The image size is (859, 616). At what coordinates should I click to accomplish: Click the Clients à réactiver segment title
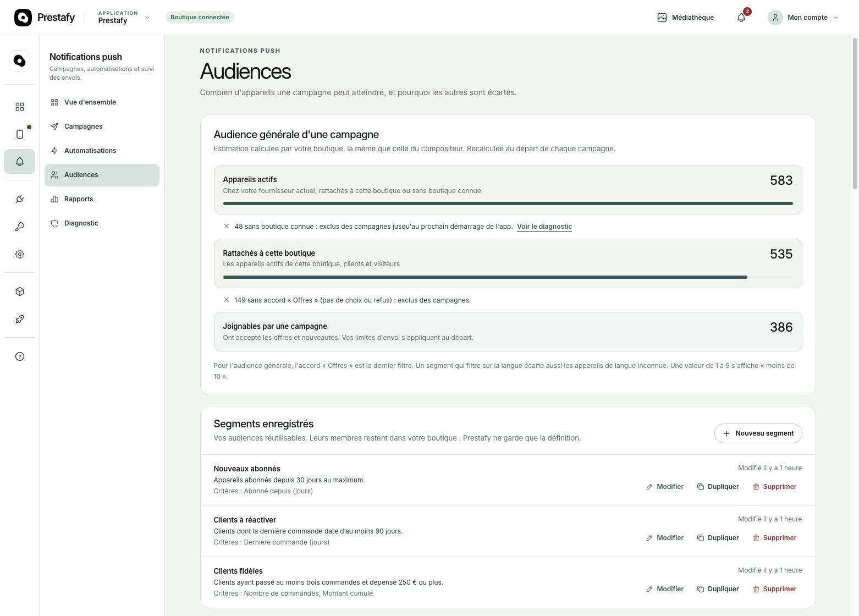click(x=245, y=520)
